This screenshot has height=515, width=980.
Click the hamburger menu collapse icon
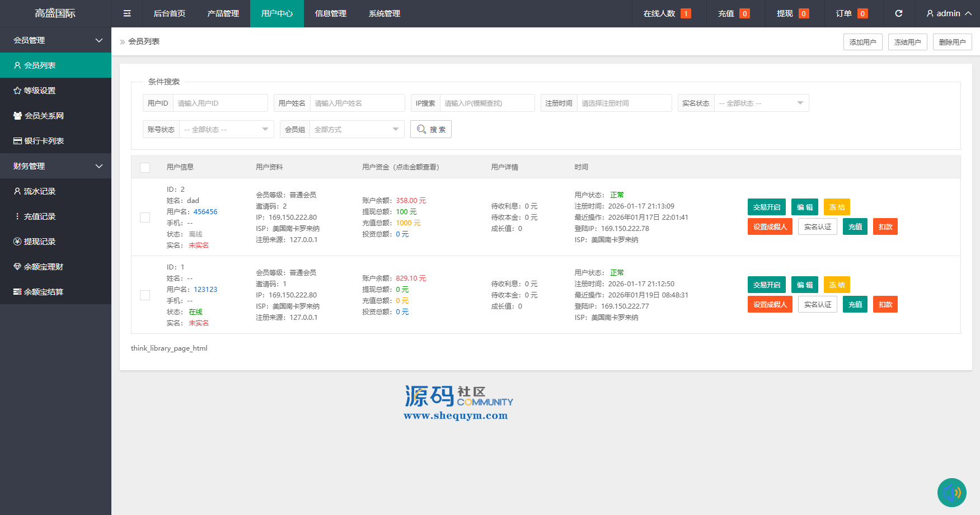tap(127, 13)
